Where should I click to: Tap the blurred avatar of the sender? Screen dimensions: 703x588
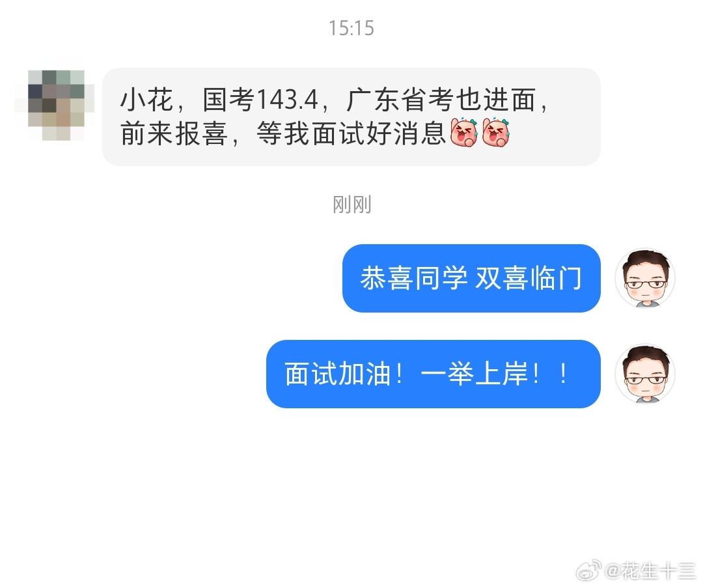[x=55, y=104]
